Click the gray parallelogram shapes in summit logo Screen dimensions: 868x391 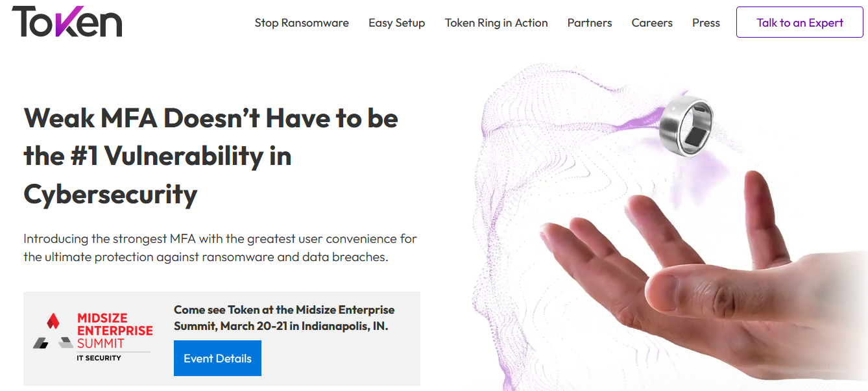[53, 342]
